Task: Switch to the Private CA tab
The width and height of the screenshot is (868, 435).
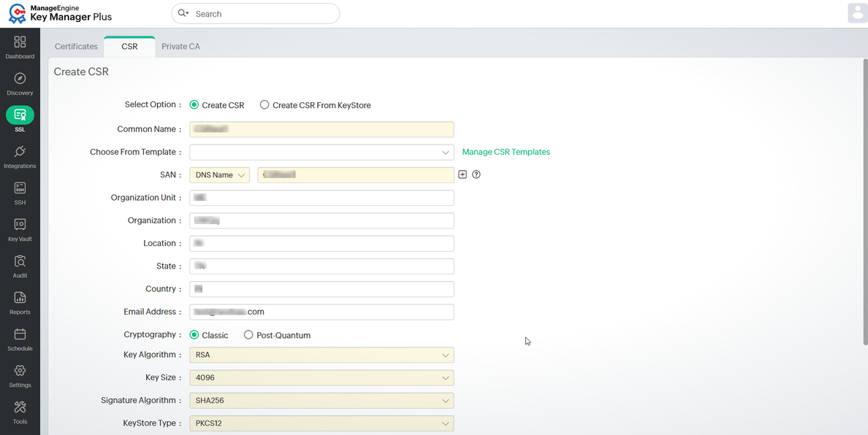Action: (181, 47)
